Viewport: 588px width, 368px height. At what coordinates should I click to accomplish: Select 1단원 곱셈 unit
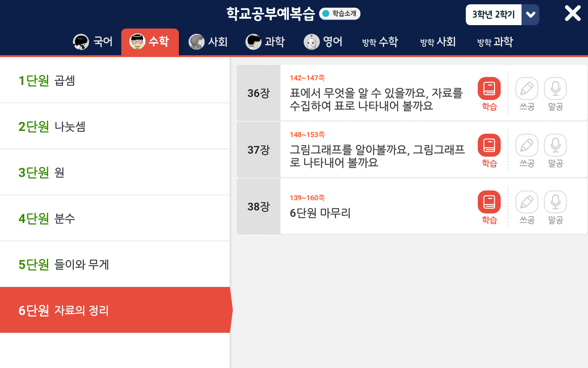click(115, 80)
